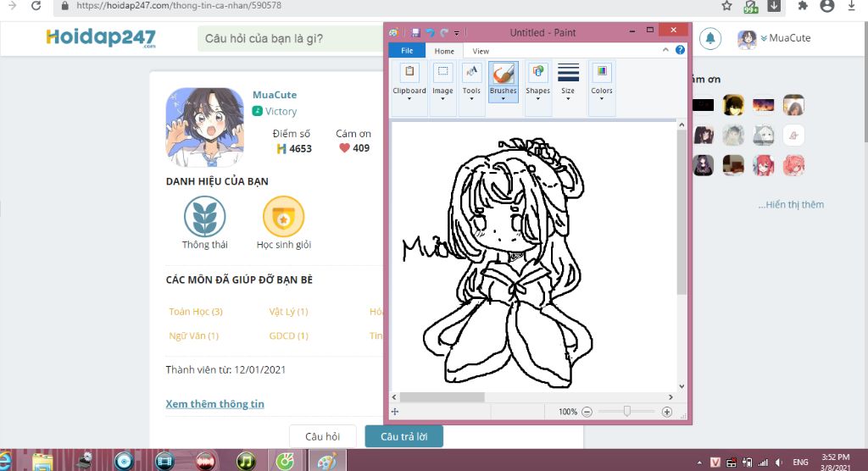This screenshot has height=471, width=868.
Task: Switch to the Câu trả lời tab
Action: tap(404, 436)
